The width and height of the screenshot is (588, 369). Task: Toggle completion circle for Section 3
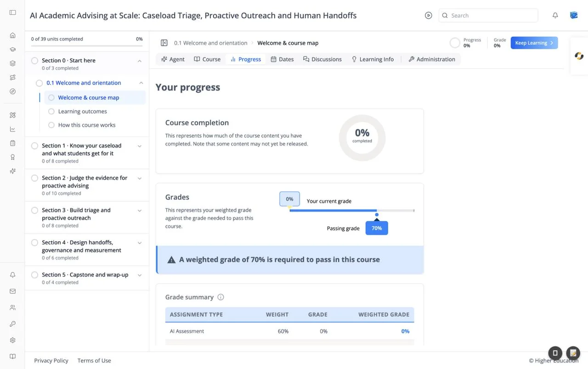[34, 210]
